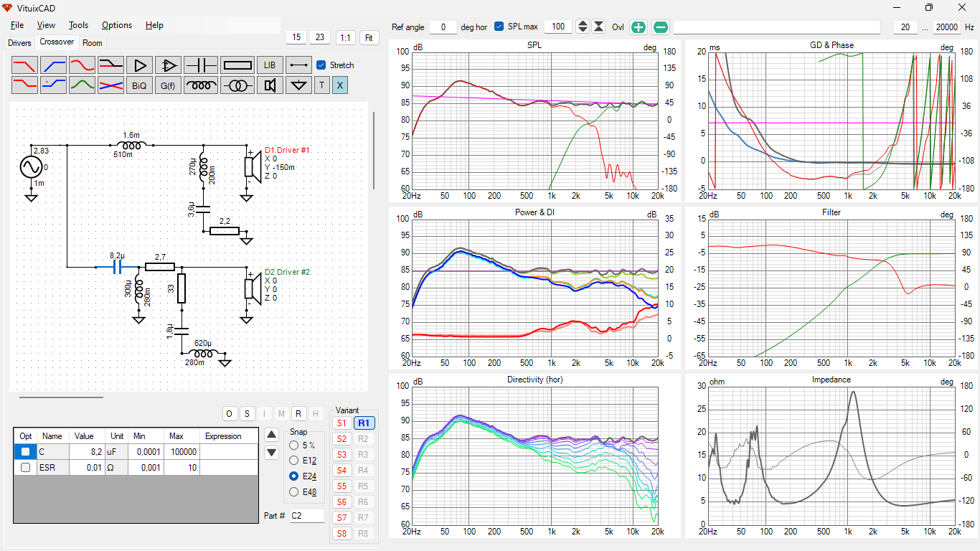Click the T toolbar button
Screen dimensions: 980x551
[321, 85]
